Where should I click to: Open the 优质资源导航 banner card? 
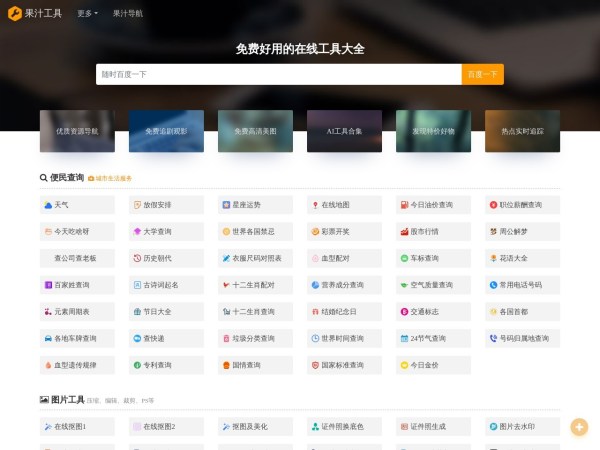pos(76,131)
